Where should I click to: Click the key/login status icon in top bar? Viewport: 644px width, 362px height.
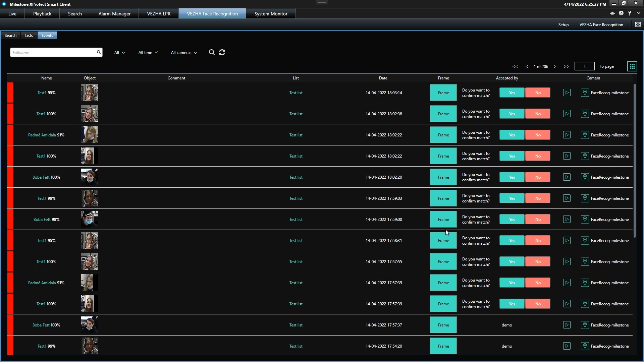630,13
